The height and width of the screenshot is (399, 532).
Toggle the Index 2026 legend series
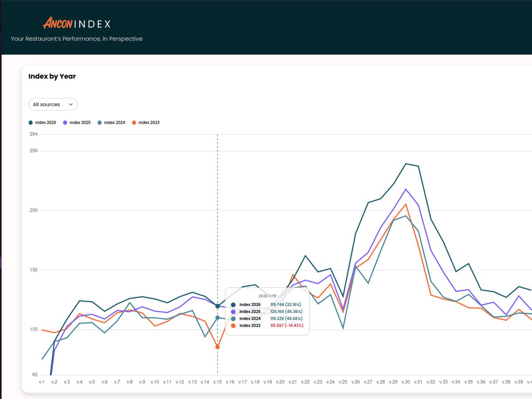[x=43, y=122]
